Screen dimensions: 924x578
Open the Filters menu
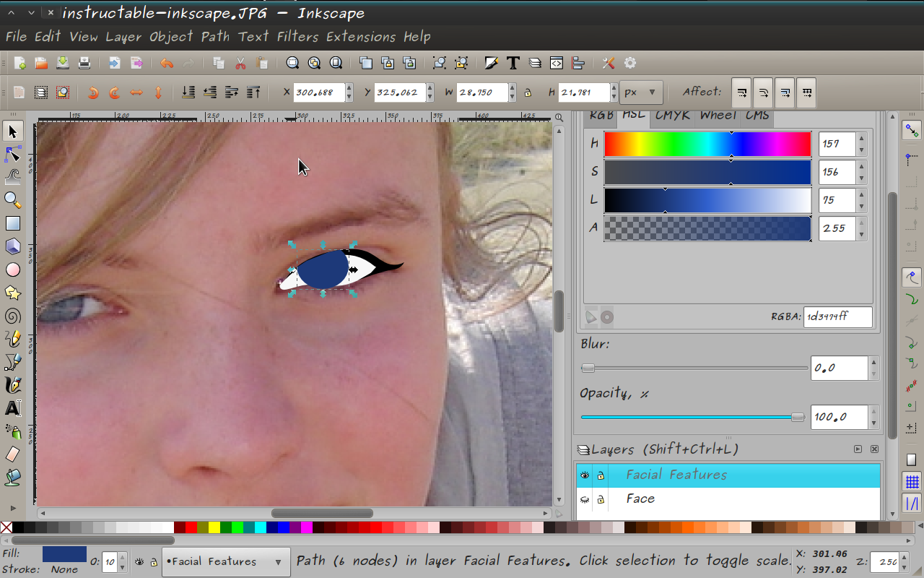click(298, 36)
